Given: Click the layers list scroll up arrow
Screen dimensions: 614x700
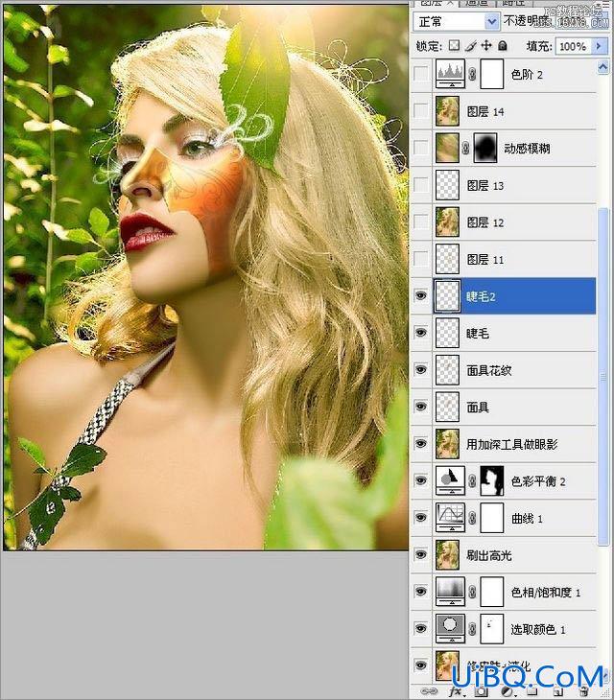Looking at the screenshot, I should click(x=602, y=67).
